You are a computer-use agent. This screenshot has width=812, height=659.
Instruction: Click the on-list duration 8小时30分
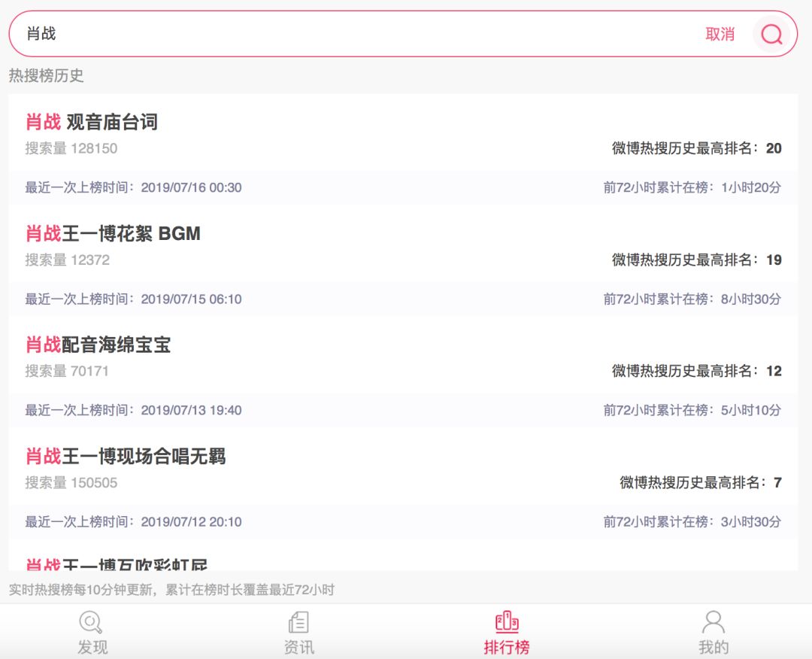coord(751,299)
